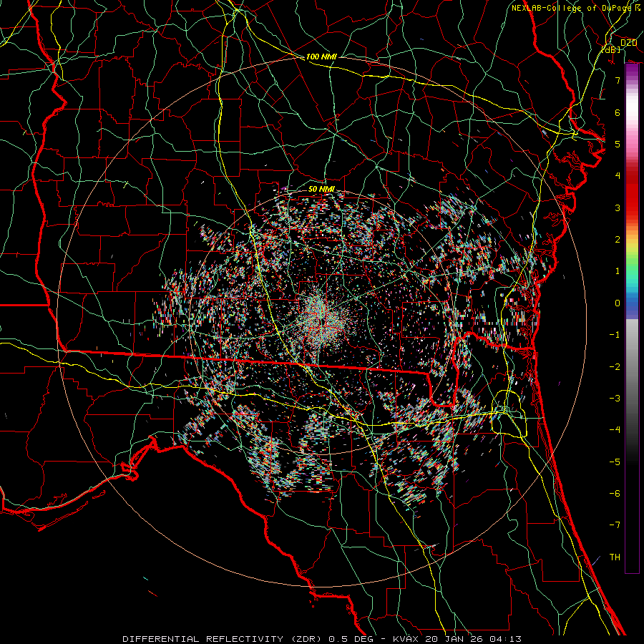Click the 2 value on color scale
644x644 pixels.
coord(618,240)
